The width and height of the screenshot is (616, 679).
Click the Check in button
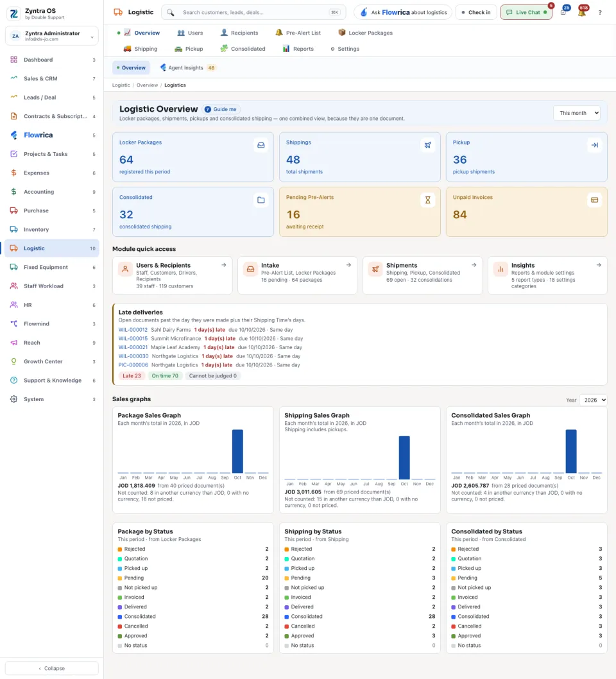pyautogui.click(x=475, y=13)
